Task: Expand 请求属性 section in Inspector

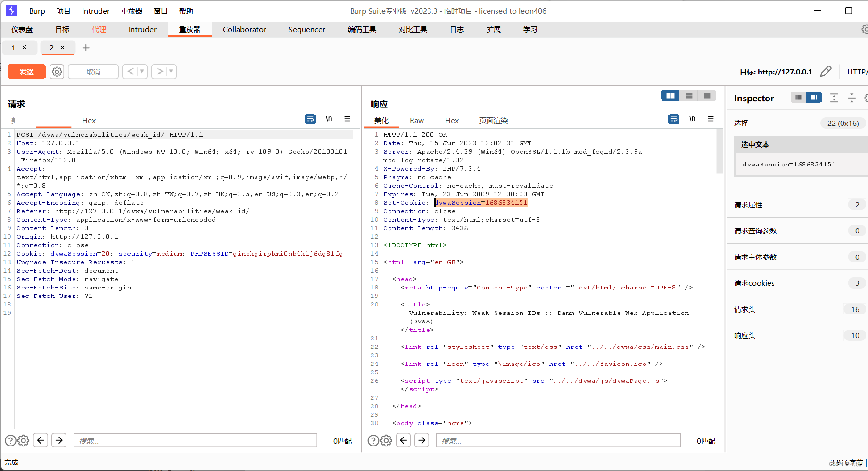Action: click(x=797, y=205)
